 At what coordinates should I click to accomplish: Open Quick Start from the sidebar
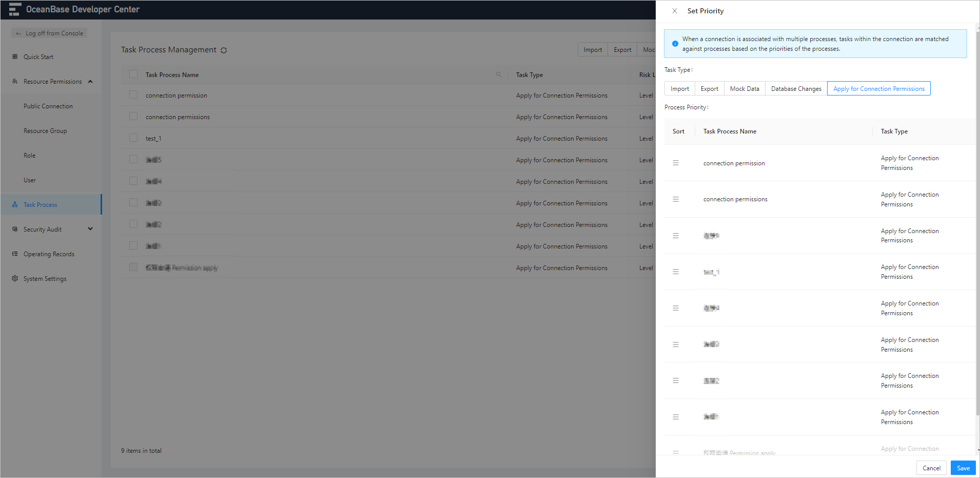tap(39, 56)
